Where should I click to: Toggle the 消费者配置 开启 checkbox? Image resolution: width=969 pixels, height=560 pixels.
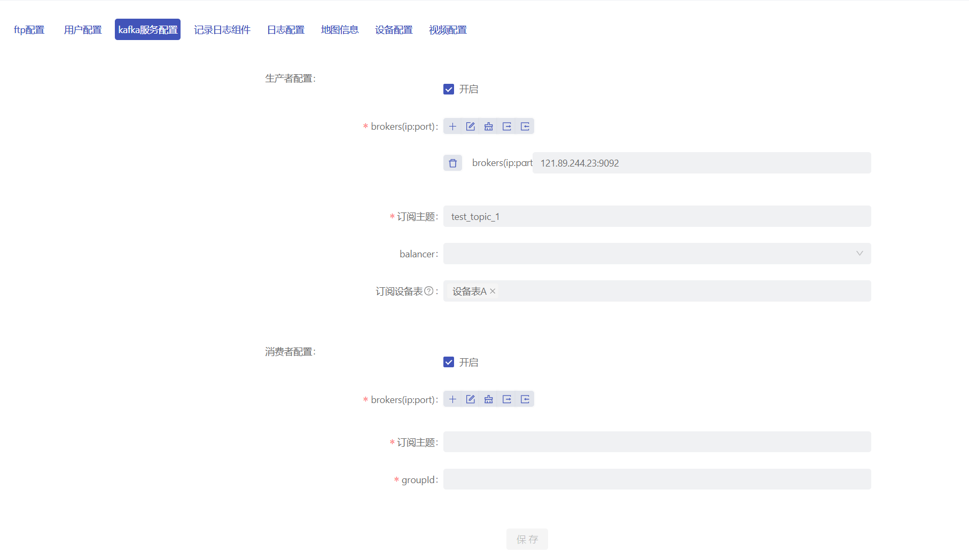pyautogui.click(x=449, y=362)
